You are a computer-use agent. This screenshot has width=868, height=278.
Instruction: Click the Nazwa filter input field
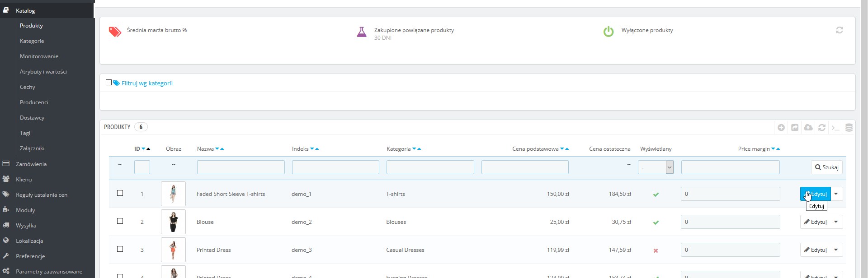[241, 167]
